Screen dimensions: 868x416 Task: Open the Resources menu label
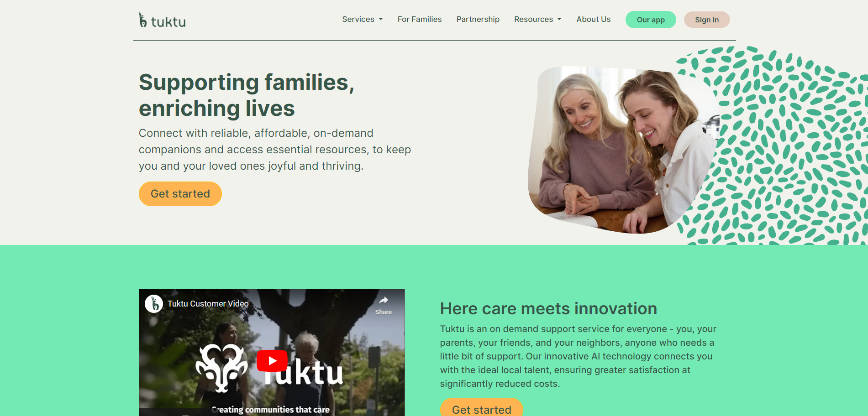[533, 19]
